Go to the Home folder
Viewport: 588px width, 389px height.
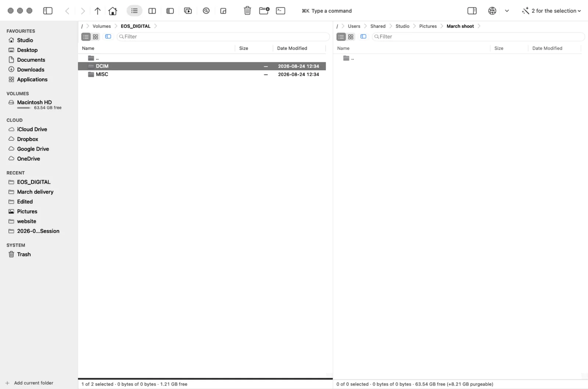pyautogui.click(x=113, y=11)
